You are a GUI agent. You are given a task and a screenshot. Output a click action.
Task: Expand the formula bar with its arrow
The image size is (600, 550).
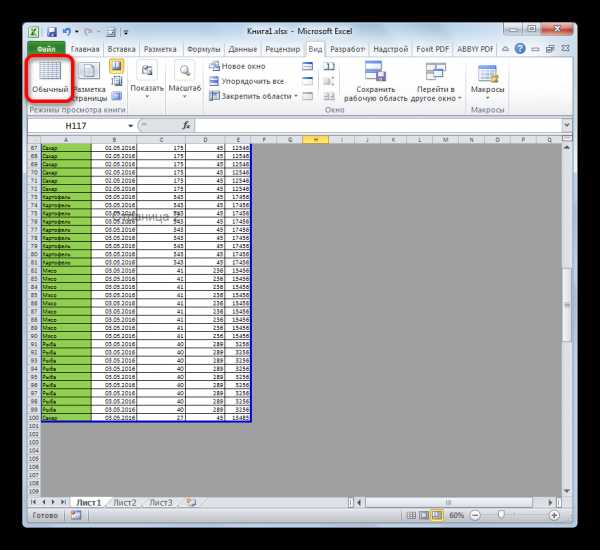[x=567, y=125]
